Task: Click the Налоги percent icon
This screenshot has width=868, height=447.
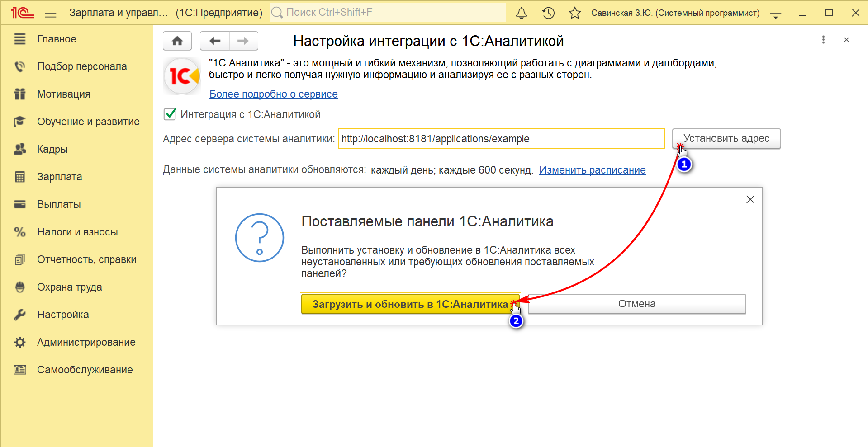Action: pyautogui.click(x=20, y=232)
